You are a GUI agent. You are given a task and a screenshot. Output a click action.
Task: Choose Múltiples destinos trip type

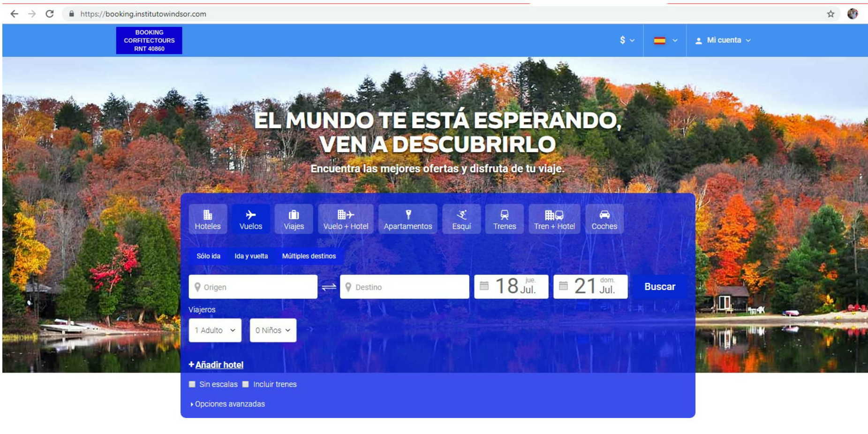point(309,256)
